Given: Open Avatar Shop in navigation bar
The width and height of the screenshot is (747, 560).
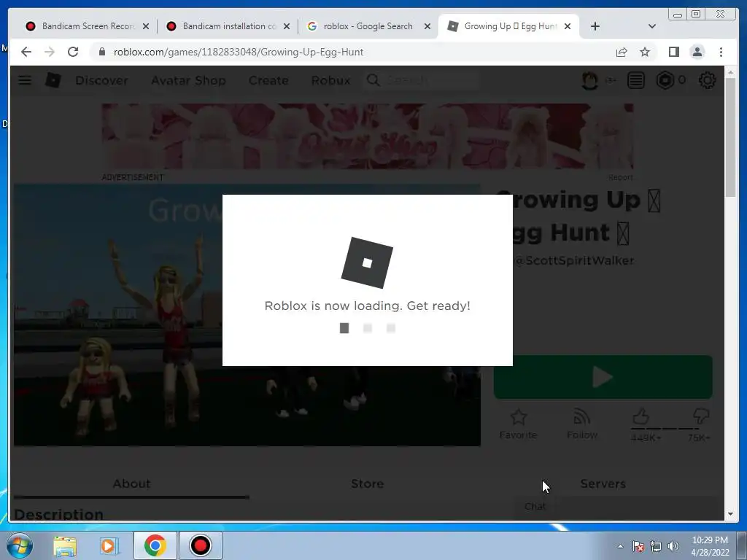Looking at the screenshot, I should click(x=188, y=80).
